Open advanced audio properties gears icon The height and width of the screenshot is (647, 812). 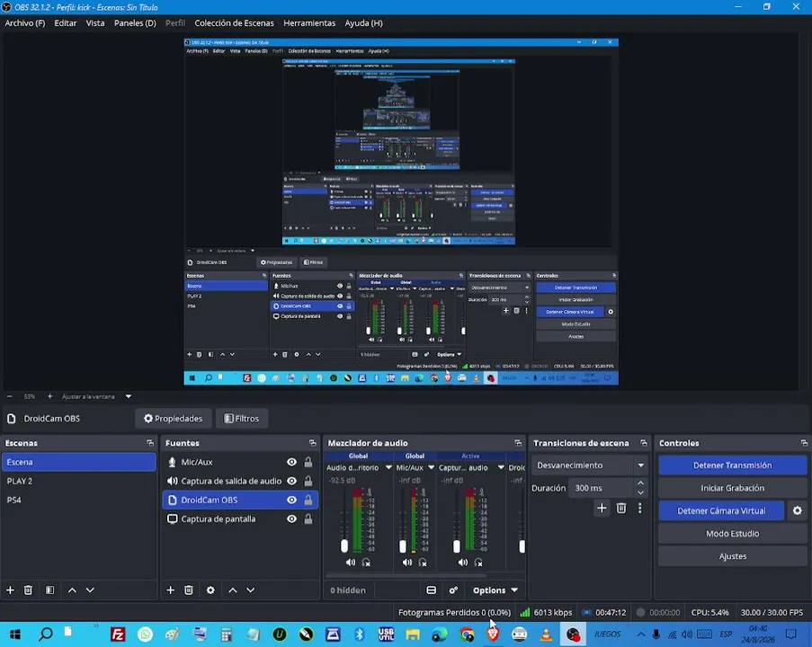pos(453,590)
